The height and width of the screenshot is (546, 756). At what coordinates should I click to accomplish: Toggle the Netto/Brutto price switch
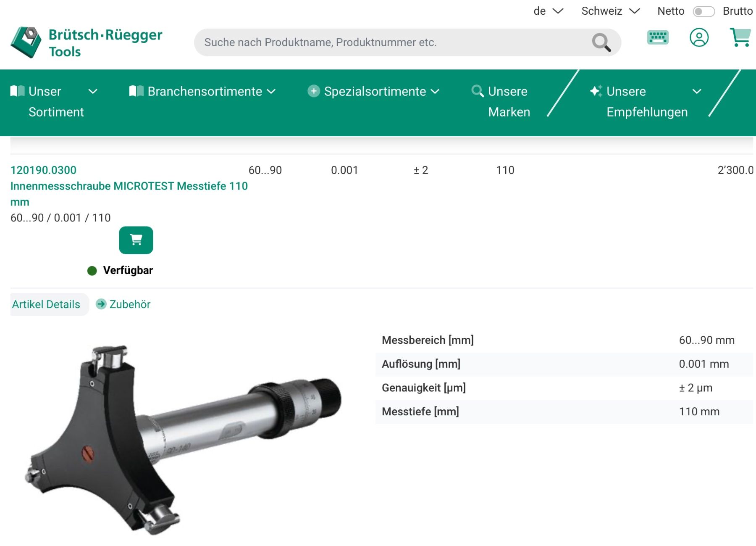click(703, 11)
